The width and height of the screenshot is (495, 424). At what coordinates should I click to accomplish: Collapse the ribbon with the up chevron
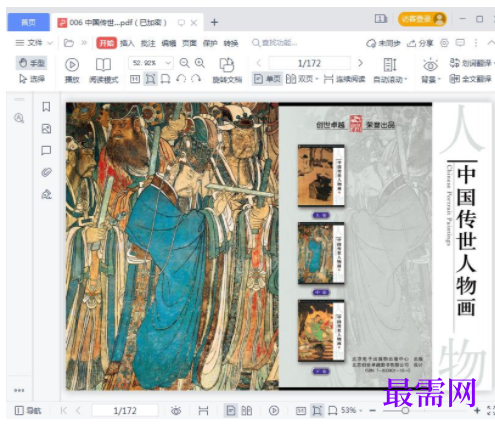tap(491, 43)
